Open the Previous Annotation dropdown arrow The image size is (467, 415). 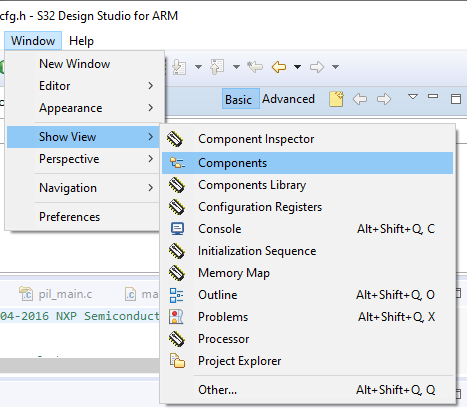coord(236,67)
